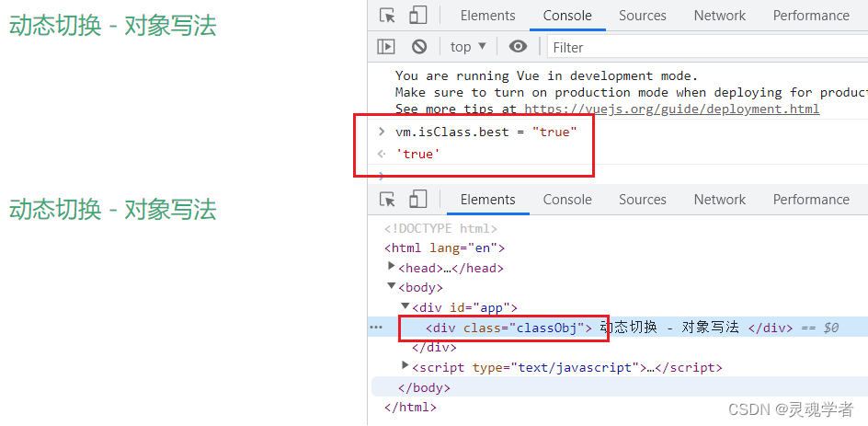Clear console with the ban icon
This screenshot has width=868, height=426.
point(419,47)
